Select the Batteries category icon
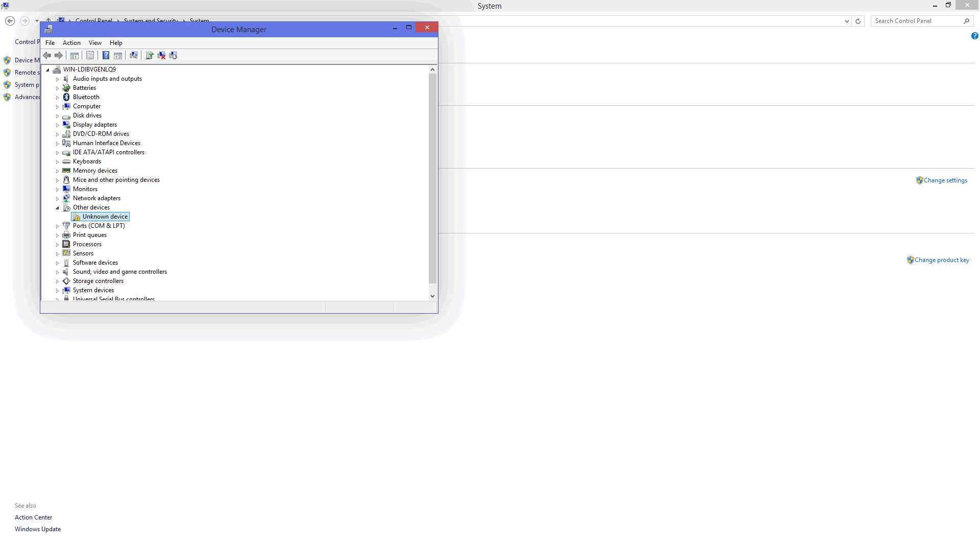The height and width of the screenshot is (543, 980). pyautogui.click(x=66, y=88)
